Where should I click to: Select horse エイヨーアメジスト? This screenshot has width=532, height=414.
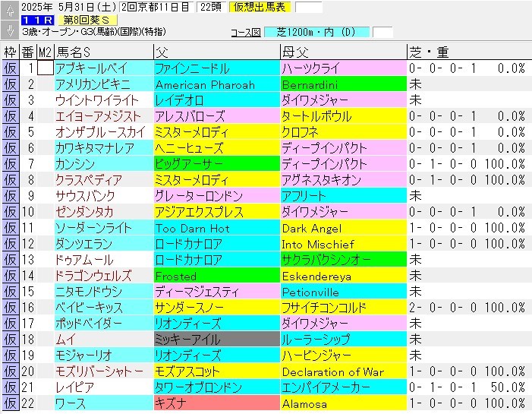[x=104, y=116]
